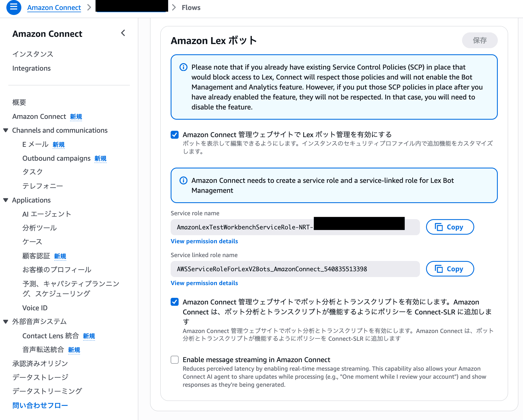523x420 pixels.
Task: Click the info icon about service role creation
Action: point(183,180)
